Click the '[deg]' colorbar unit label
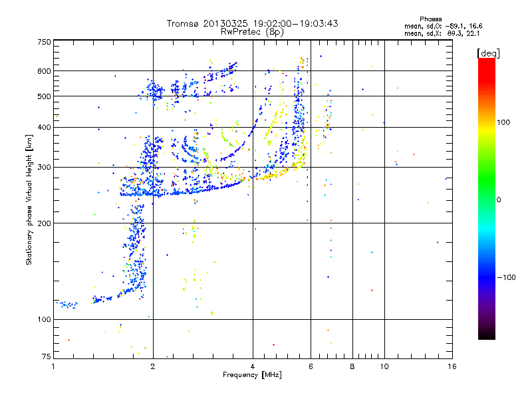532x399 pixels. click(x=488, y=53)
